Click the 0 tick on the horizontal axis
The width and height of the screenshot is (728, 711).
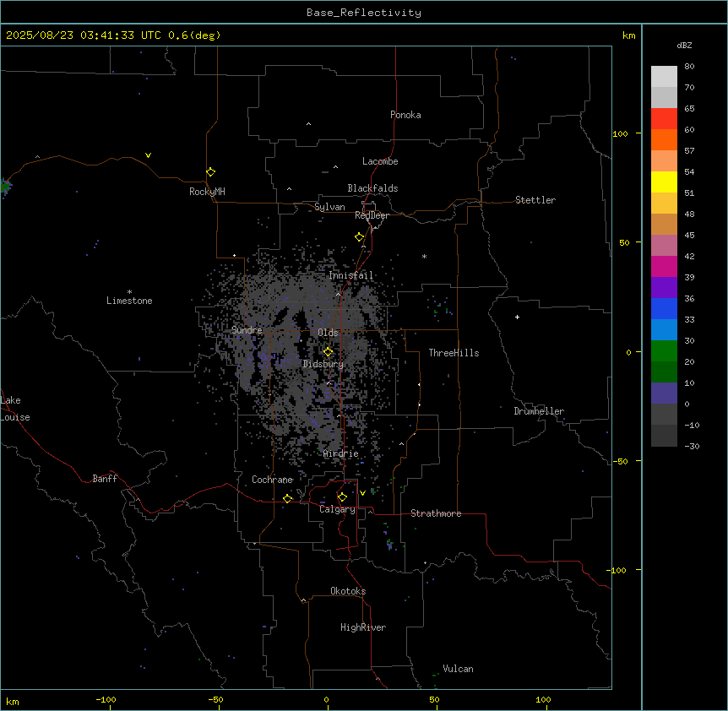[326, 699]
